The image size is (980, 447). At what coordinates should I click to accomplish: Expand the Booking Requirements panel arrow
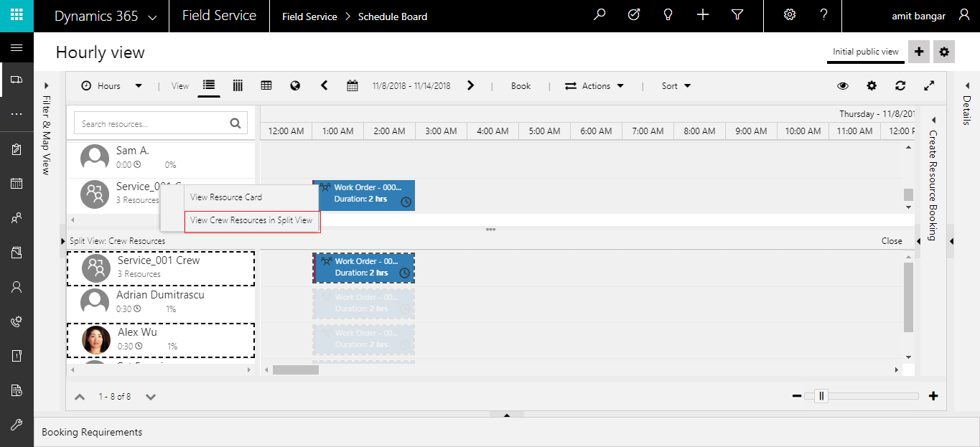pyautogui.click(x=507, y=415)
